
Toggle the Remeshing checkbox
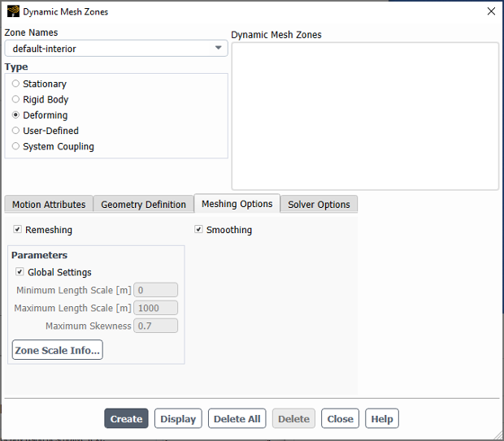point(17,229)
